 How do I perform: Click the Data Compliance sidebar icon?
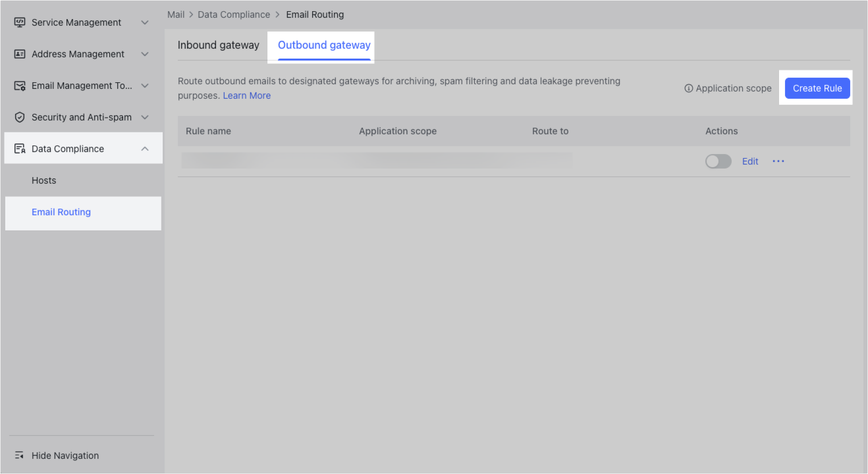[20, 148]
